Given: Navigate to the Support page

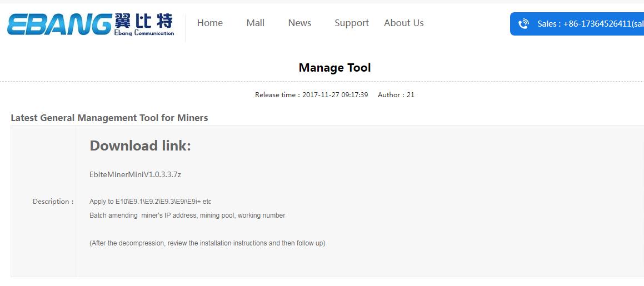Looking at the screenshot, I should (351, 23).
